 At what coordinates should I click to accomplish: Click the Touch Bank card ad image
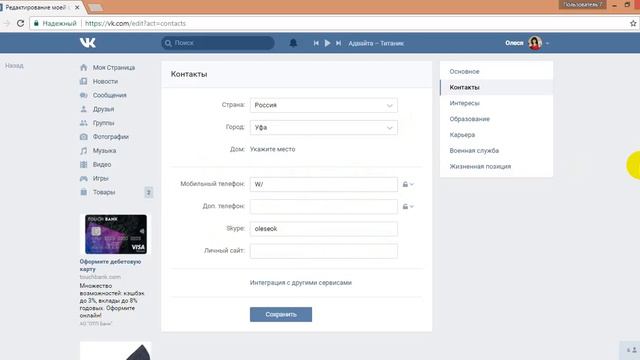(116, 234)
